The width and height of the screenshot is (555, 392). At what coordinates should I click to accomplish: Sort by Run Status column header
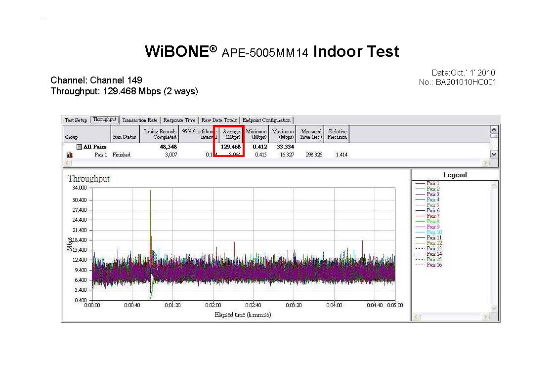click(x=125, y=134)
